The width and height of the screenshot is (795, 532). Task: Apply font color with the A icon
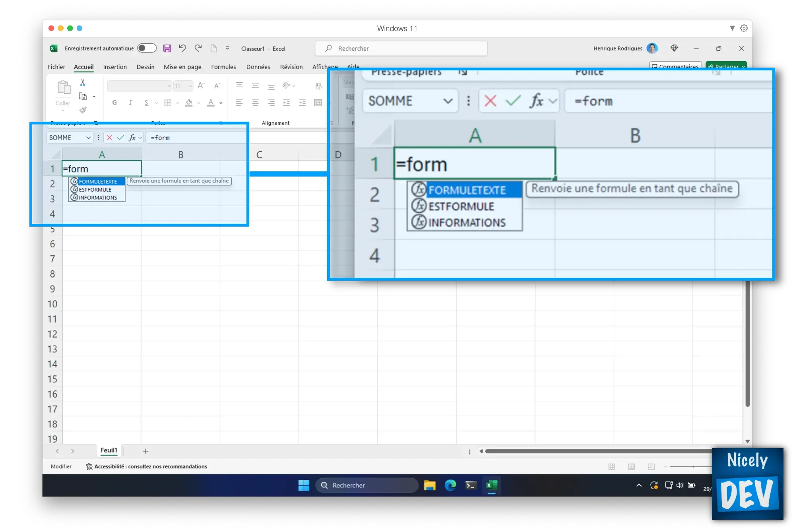coord(211,103)
